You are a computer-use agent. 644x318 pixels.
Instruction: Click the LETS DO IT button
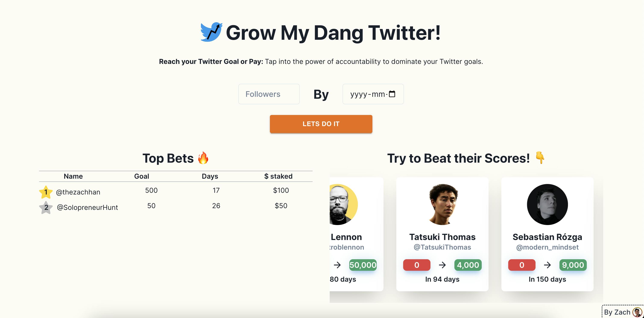321,124
